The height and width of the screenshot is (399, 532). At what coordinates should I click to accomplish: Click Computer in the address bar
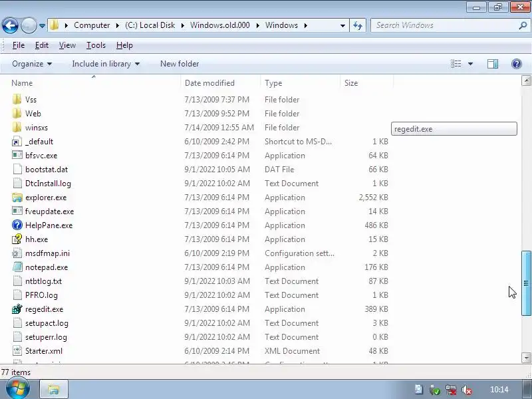click(x=92, y=25)
